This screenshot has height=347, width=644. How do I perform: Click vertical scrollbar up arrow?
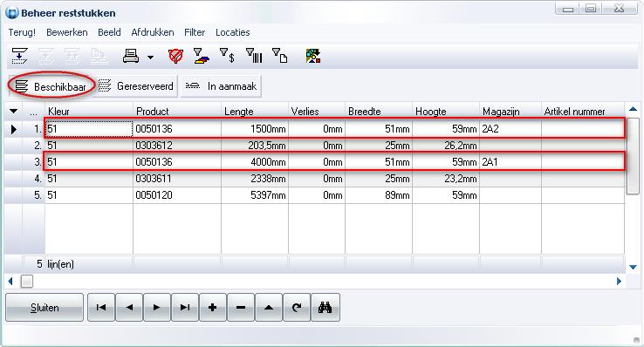pos(633,109)
